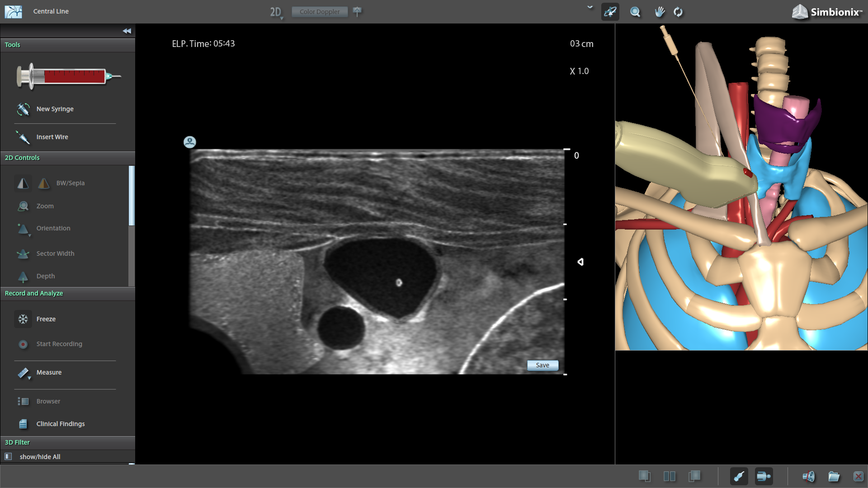Select the hand pan tool

(x=660, y=12)
